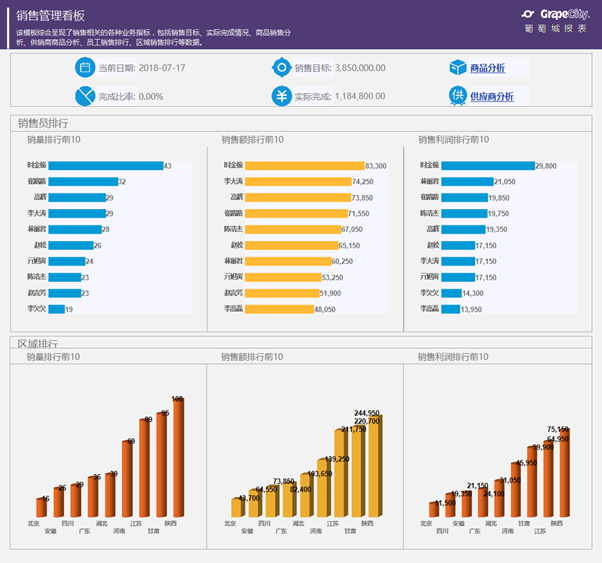
Task: Click the regional profit column labeled 31,050
Action: pos(499,498)
